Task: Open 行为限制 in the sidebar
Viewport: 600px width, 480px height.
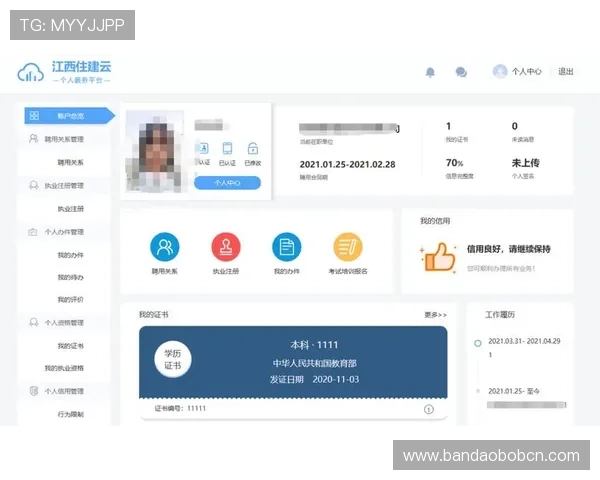Action: pyautogui.click(x=70, y=414)
